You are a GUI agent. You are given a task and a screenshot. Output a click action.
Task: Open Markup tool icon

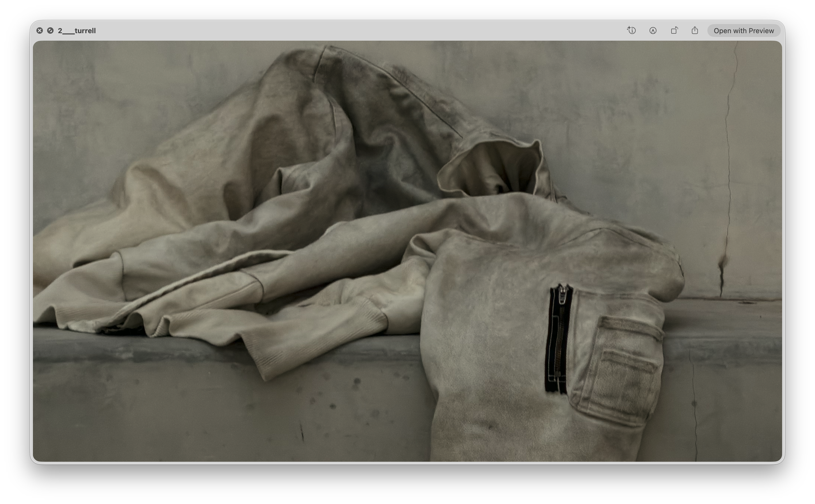653,31
